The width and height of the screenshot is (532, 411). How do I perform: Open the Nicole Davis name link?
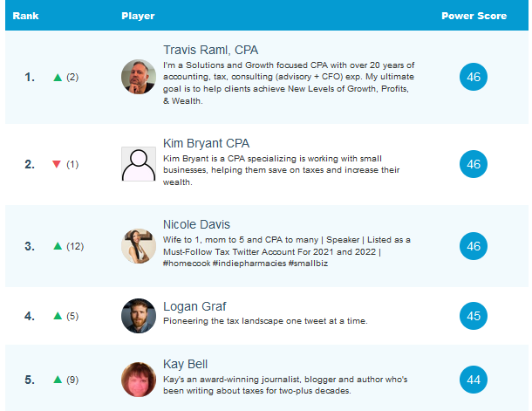coord(196,224)
